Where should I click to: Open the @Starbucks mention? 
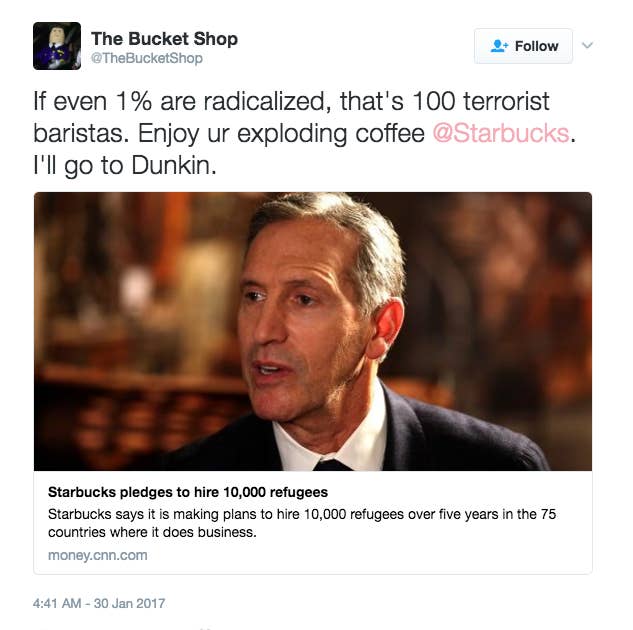(x=501, y=134)
